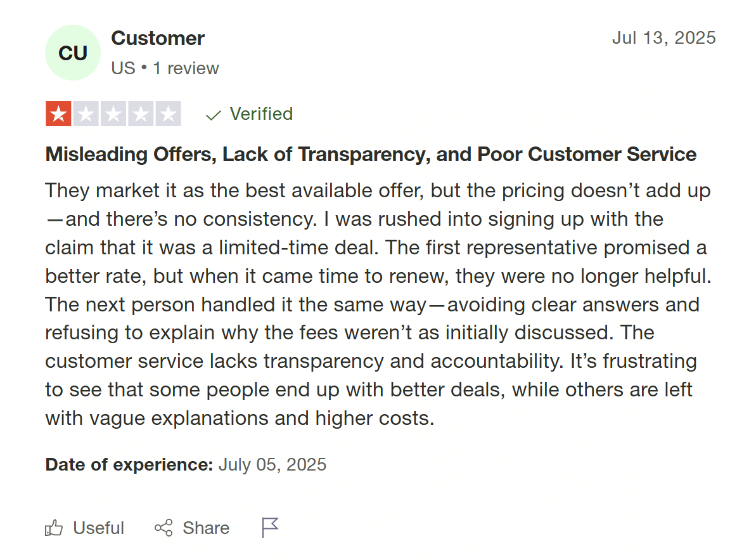
Task: Click the CU avatar circle
Action: point(72,53)
